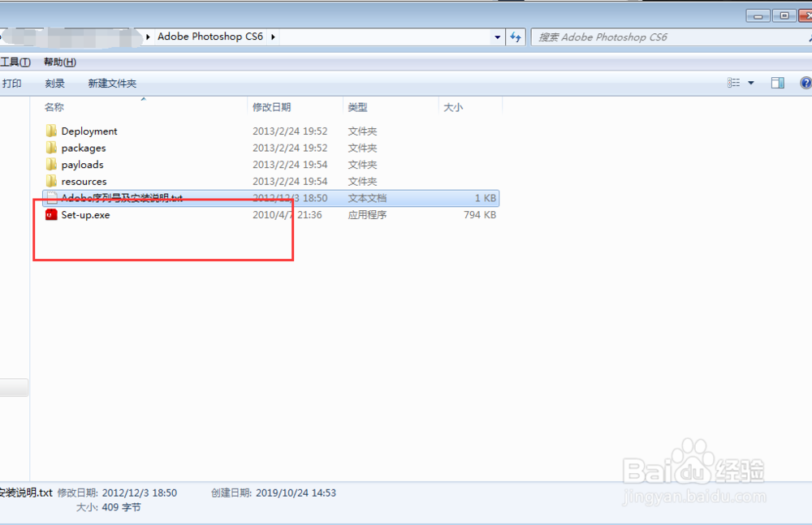Expand the breadcrumb arrow after Adobe Photoshop CS6
Screen dimensions: 812x525
click(273, 37)
